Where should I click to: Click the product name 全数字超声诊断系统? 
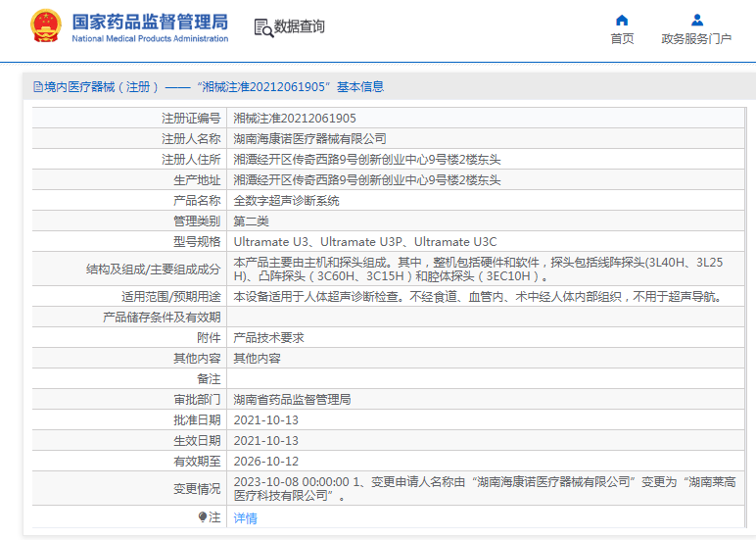point(286,200)
